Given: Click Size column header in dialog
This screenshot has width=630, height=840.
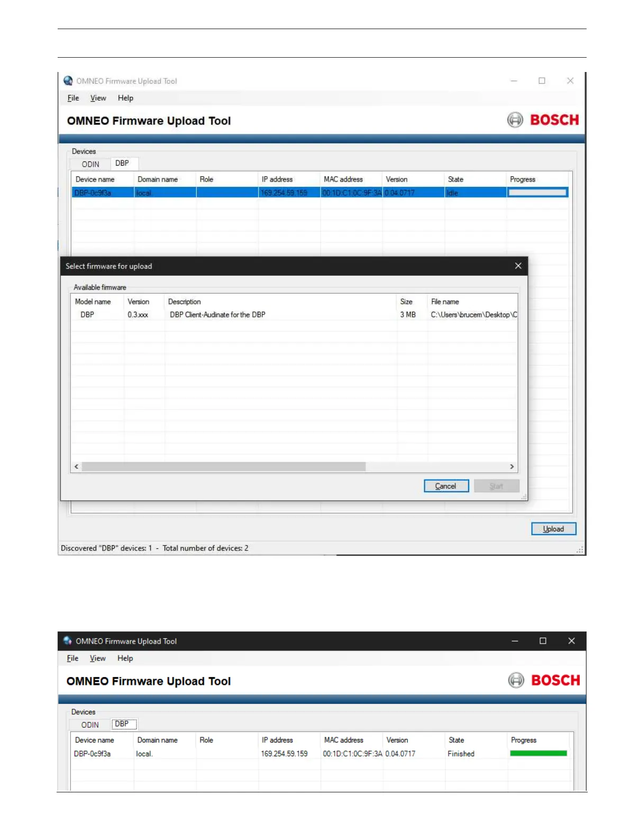Looking at the screenshot, I should point(406,302).
